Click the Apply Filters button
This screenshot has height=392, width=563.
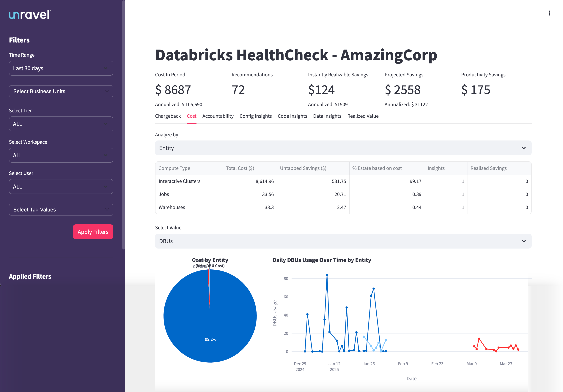point(93,232)
